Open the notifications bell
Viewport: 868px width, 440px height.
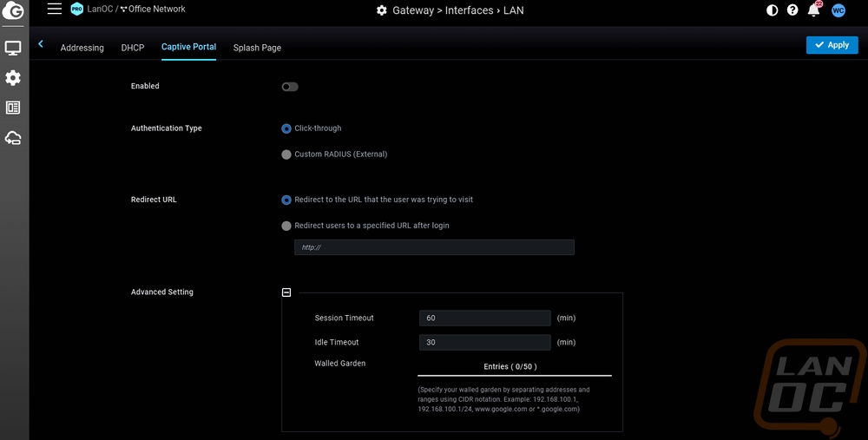[x=814, y=10]
